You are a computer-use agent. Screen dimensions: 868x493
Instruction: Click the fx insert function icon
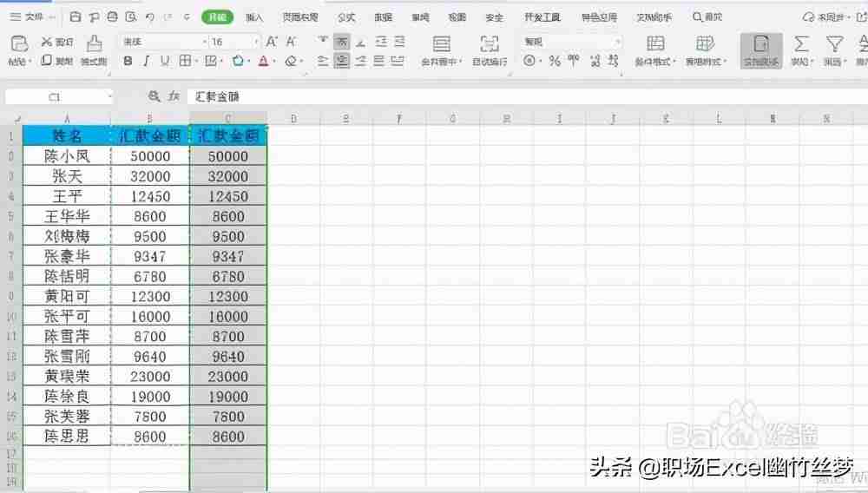point(174,96)
